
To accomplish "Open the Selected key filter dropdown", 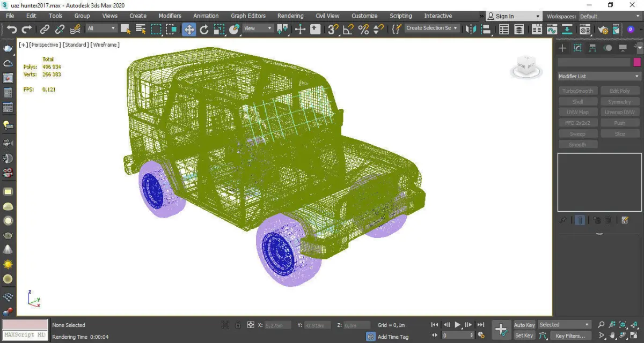I will coord(565,325).
